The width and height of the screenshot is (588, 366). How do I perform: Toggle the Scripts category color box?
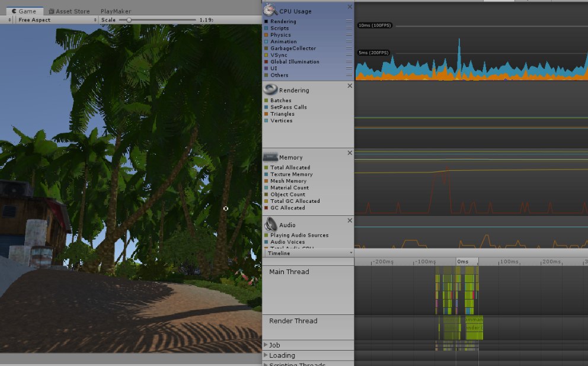click(x=266, y=28)
